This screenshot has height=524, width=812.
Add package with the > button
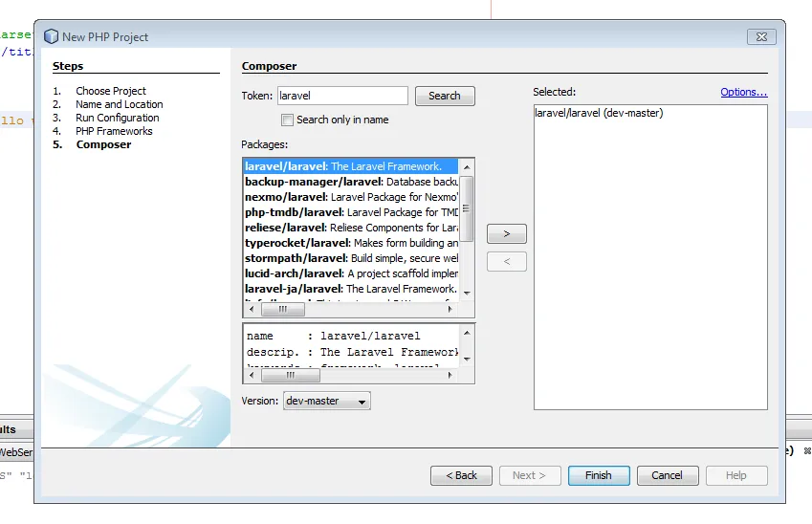507,233
